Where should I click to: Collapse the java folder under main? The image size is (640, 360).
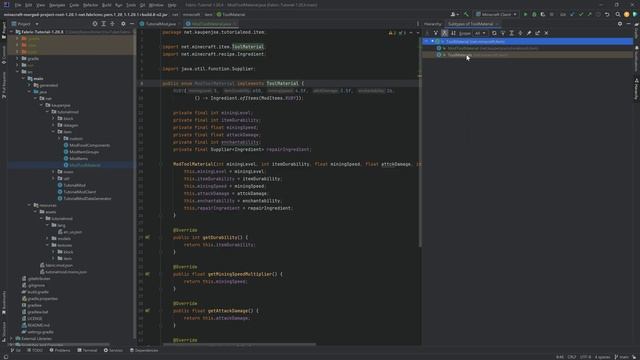(29, 92)
